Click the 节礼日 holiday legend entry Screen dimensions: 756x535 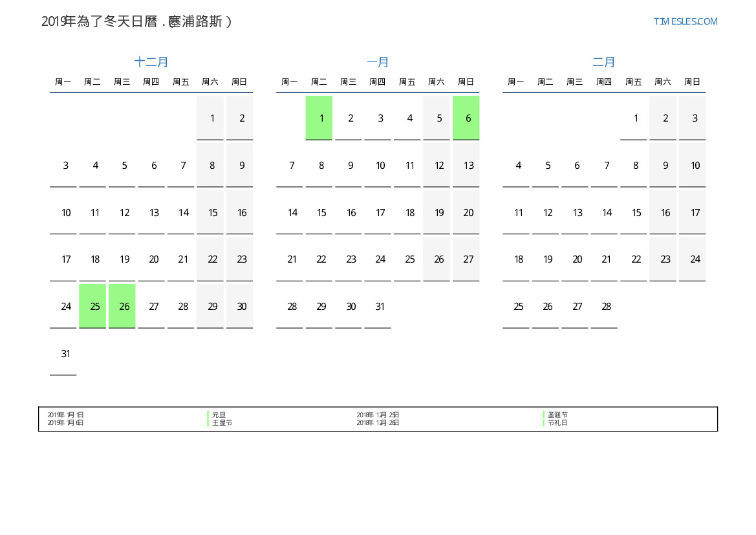(557, 422)
